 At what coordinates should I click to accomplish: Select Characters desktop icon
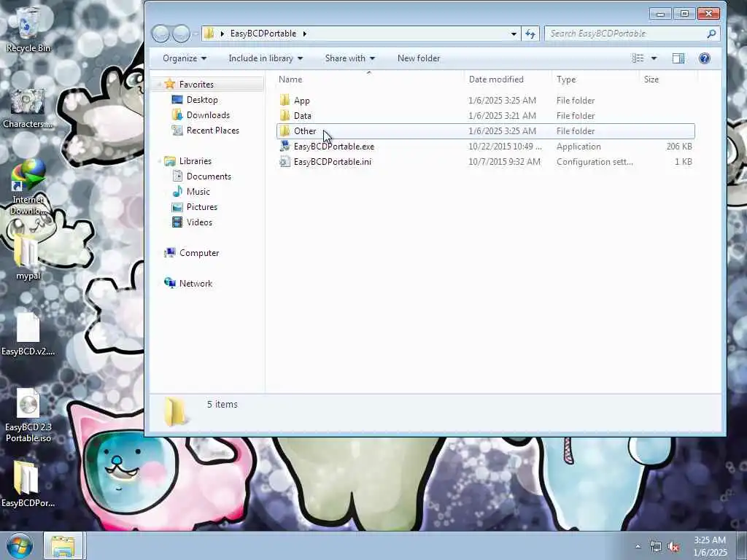click(28, 109)
